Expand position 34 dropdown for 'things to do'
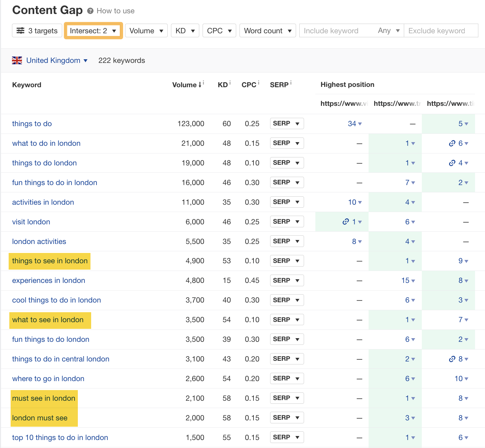485x448 pixels. [x=354, y=123]
